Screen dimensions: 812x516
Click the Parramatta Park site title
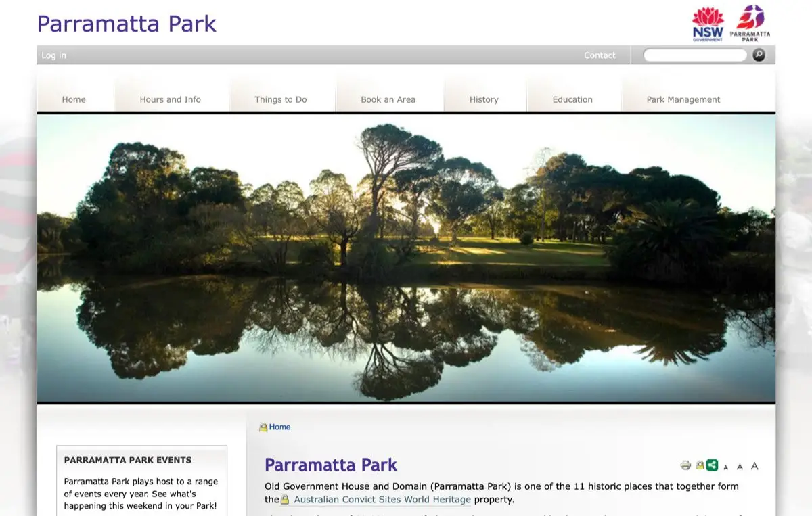pos(127,24)
